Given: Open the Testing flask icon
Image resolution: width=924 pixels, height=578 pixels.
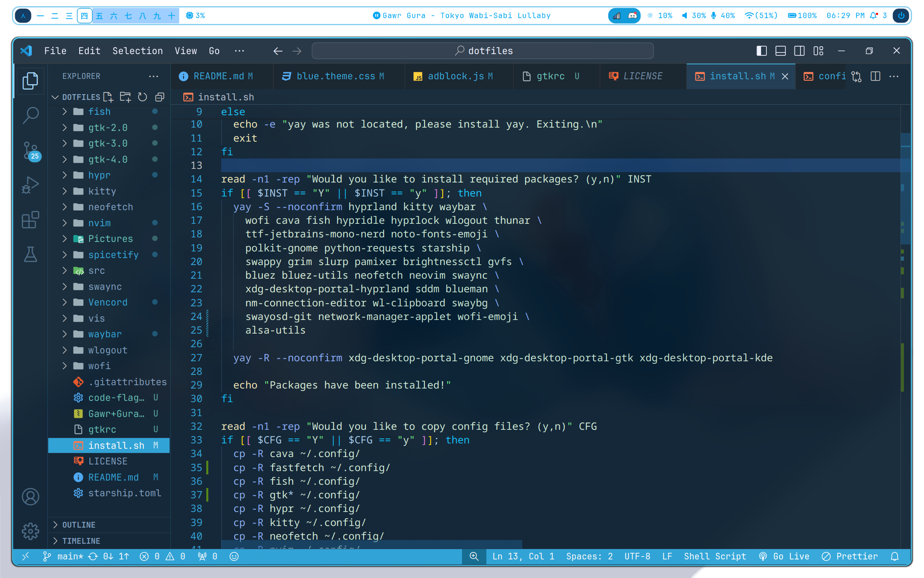Looking at the screenshot, I should coord(31,254).
